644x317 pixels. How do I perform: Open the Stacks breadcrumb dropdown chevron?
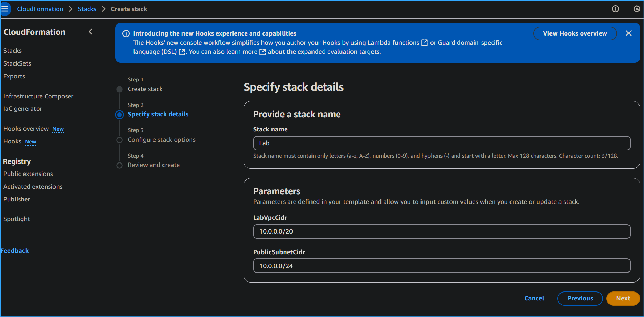[x=103, y=9]
